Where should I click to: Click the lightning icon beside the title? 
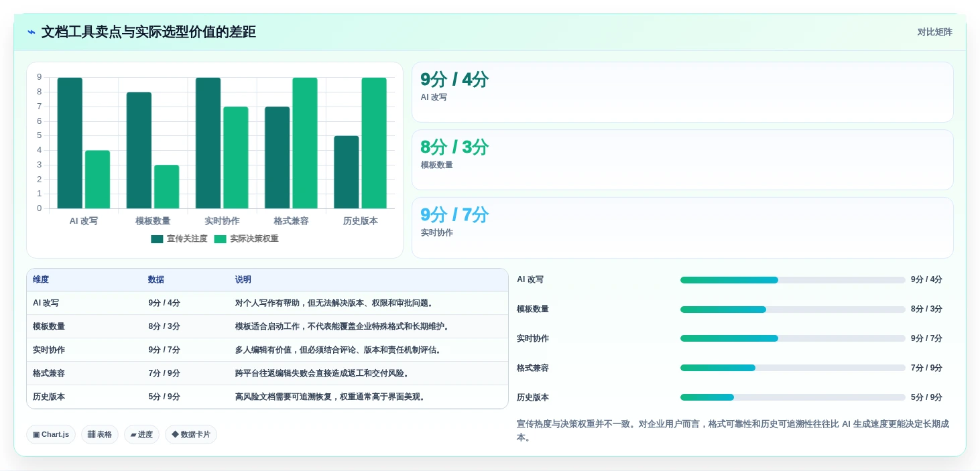point(32,32)
